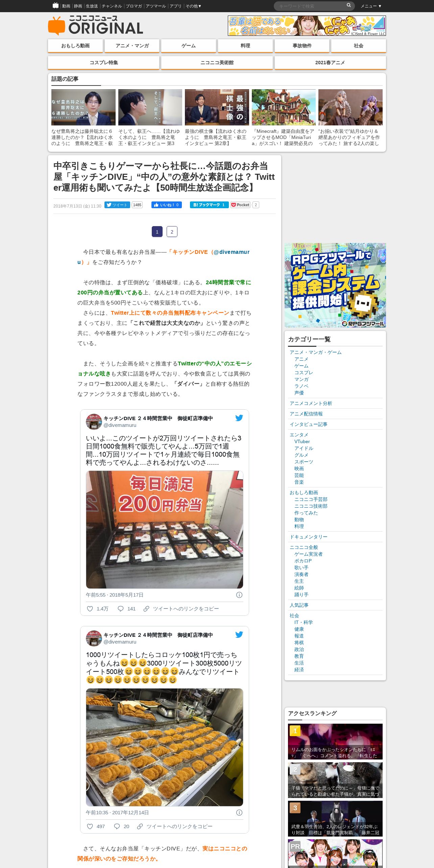This screenshot has height=868, width=434.
Task: Click page 1 pagination button
Action: tap(157, 232)
